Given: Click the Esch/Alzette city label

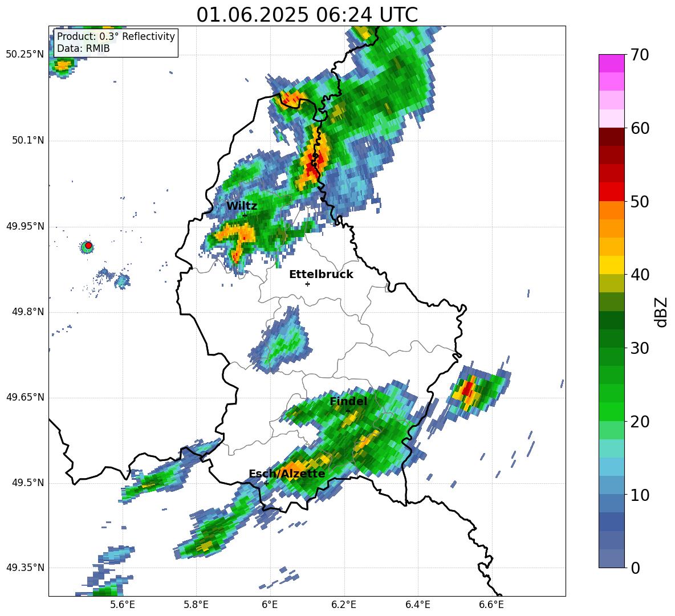Looking at the screenshot, I should coord(287,474).
